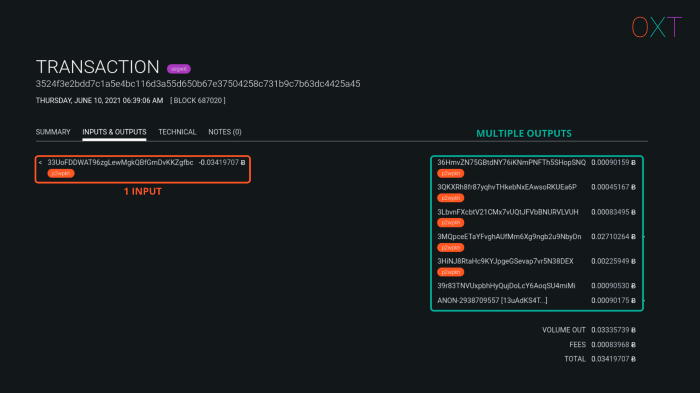
Task: Click output amount 0.00090175
Action: pos(613,301)
